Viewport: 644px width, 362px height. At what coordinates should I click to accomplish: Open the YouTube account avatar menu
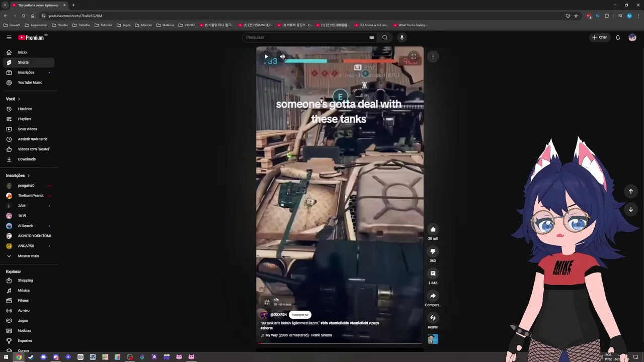tap(632, 37)
